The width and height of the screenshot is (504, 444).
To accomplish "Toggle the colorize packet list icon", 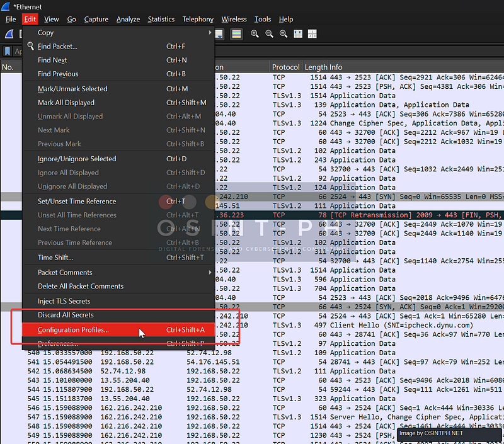I will (236, 34).
